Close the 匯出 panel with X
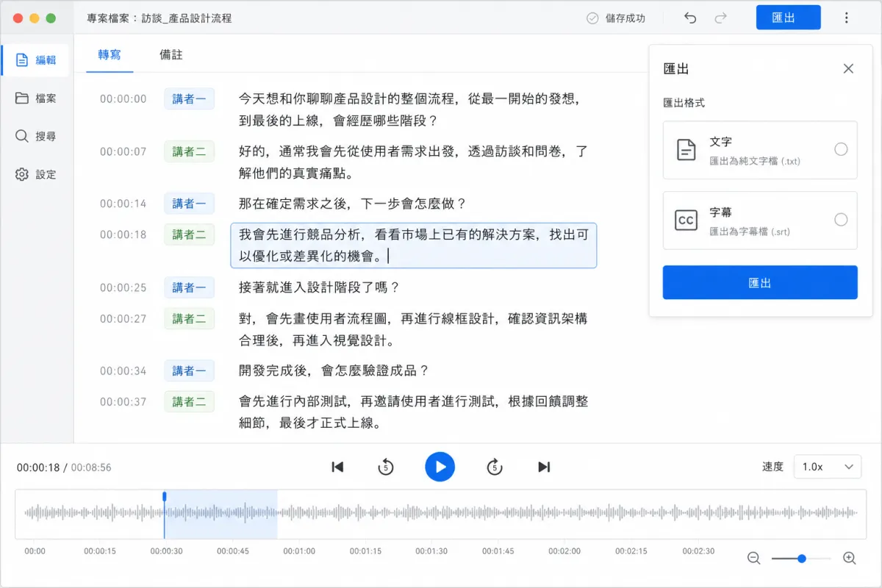 [848, 68]
